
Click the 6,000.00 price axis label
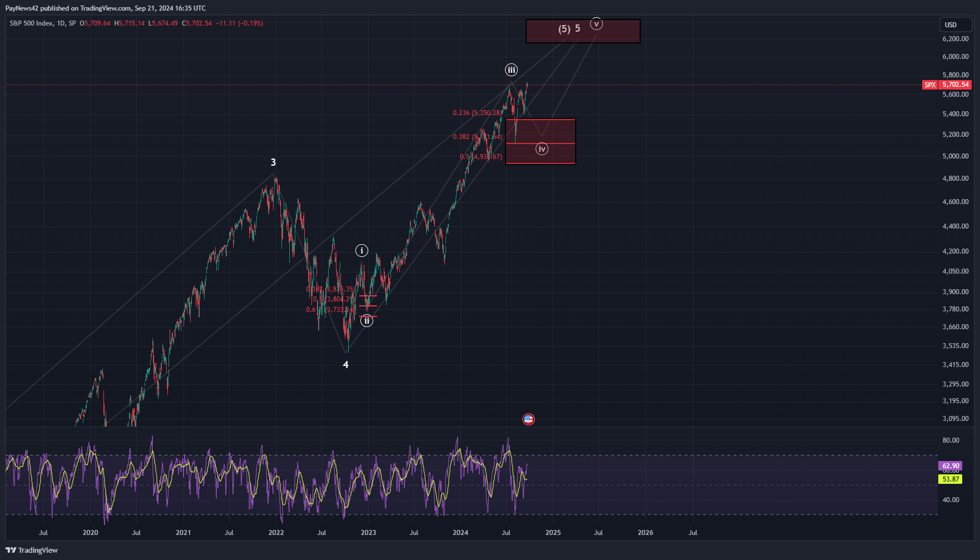coord(956,57)
